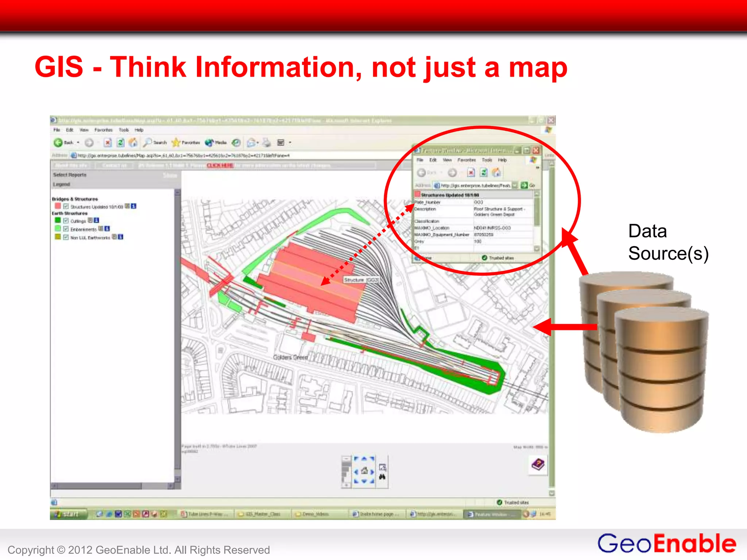Screen dimensions: 747x560
Task: Click the map Home extent icon
Action: pyautogui.click(x=364, y=471)
